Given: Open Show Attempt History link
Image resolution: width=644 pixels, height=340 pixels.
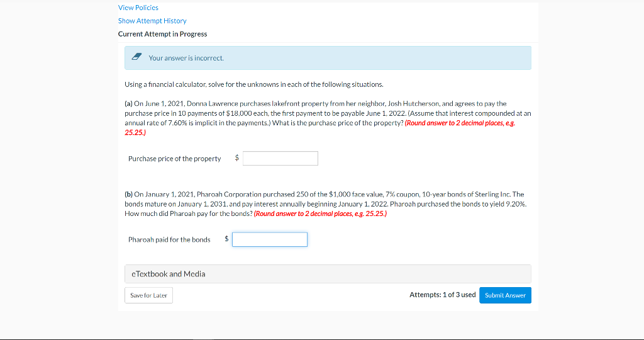Looking at the screenshot, I should 152,21.
